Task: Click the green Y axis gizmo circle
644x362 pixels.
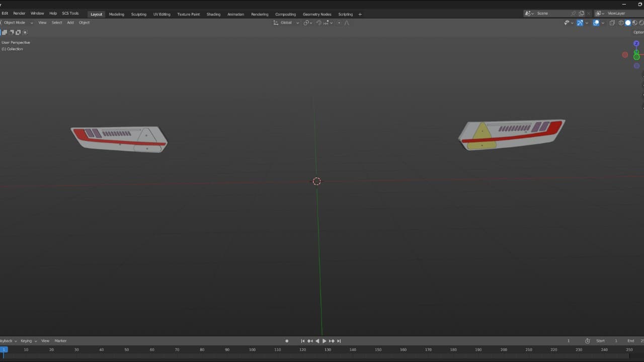Action: [636, 57]
